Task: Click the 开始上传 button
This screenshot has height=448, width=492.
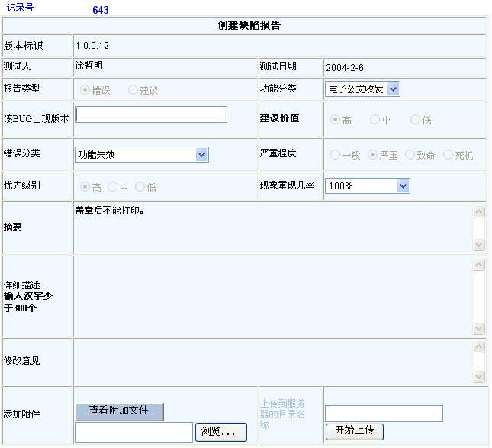Action: pyautogui.click(x=354, y=431)
